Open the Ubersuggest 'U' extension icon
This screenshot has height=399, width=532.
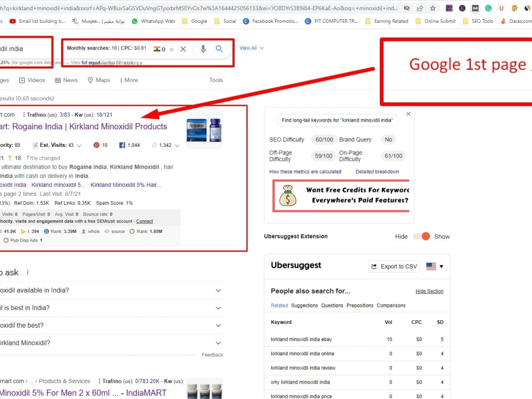point(501,8)
